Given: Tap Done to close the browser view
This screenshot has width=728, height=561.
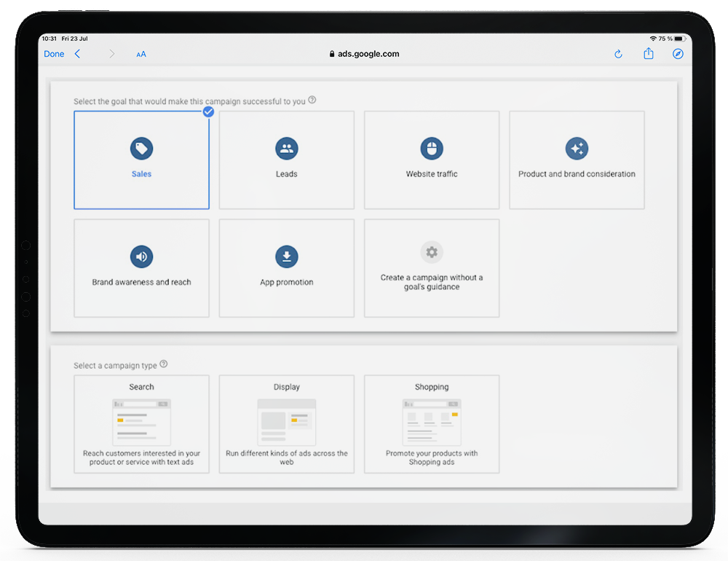Looking at the screenshot, I should click(54, 54).
